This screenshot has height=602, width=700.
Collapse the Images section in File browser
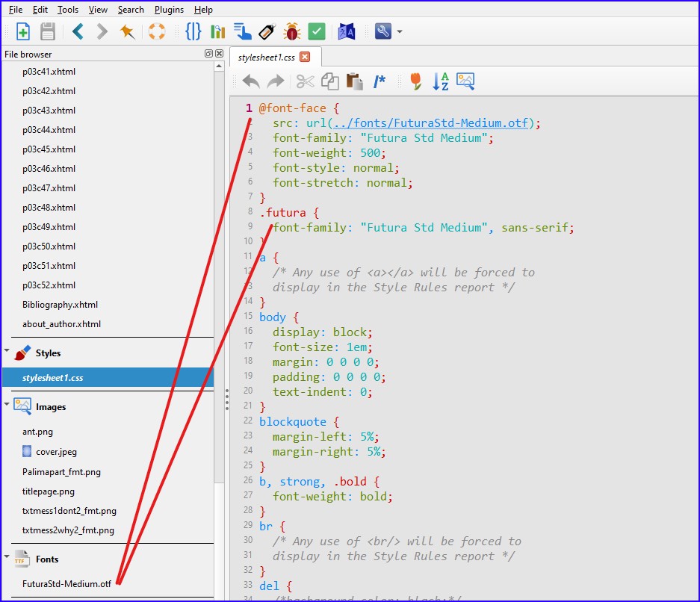[7, 405]
